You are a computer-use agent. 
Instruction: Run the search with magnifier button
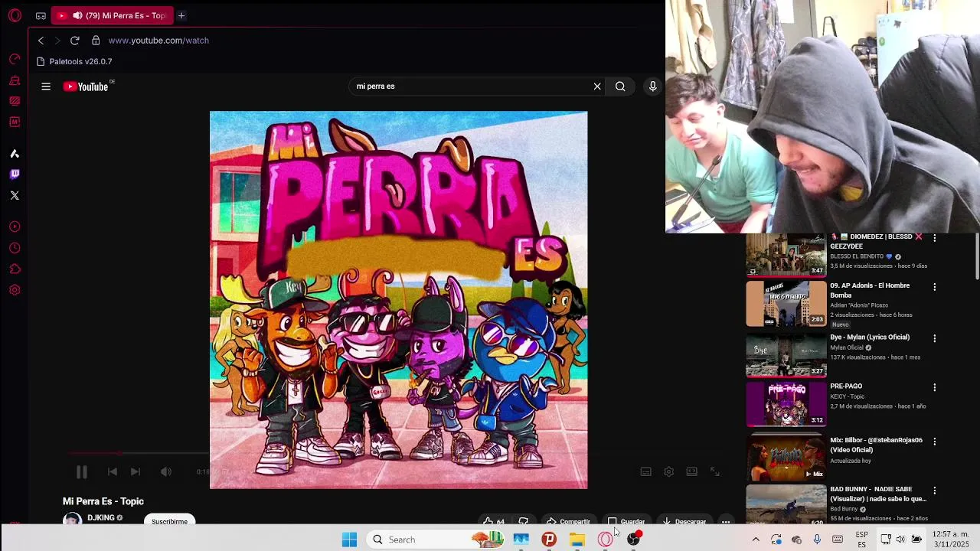[620, 86]
